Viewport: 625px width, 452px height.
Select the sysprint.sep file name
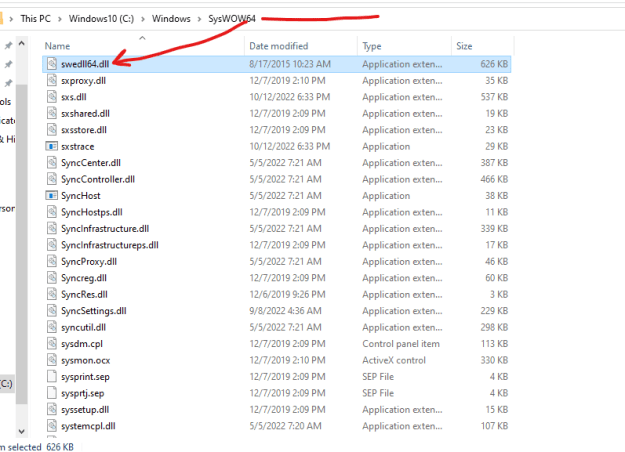(x=85, y=377)
